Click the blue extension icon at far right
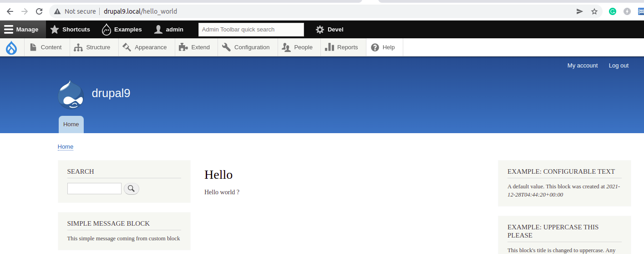Screen dimensions: 644x254 pyautogui.click(x=641, y=11)
